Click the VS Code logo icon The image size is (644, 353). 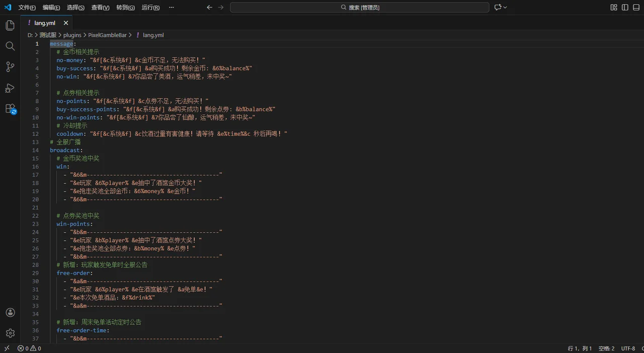[x=8, y=7]
